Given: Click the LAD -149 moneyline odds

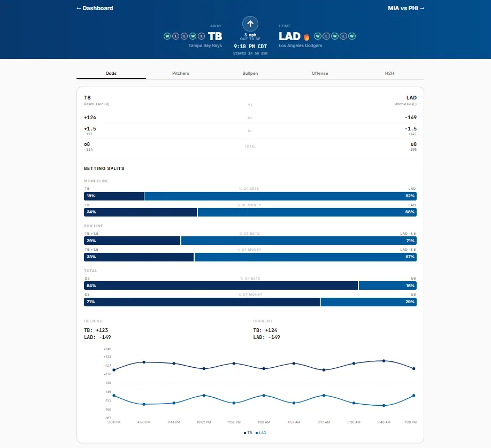Looking at the screenshot, I should 411,118.
